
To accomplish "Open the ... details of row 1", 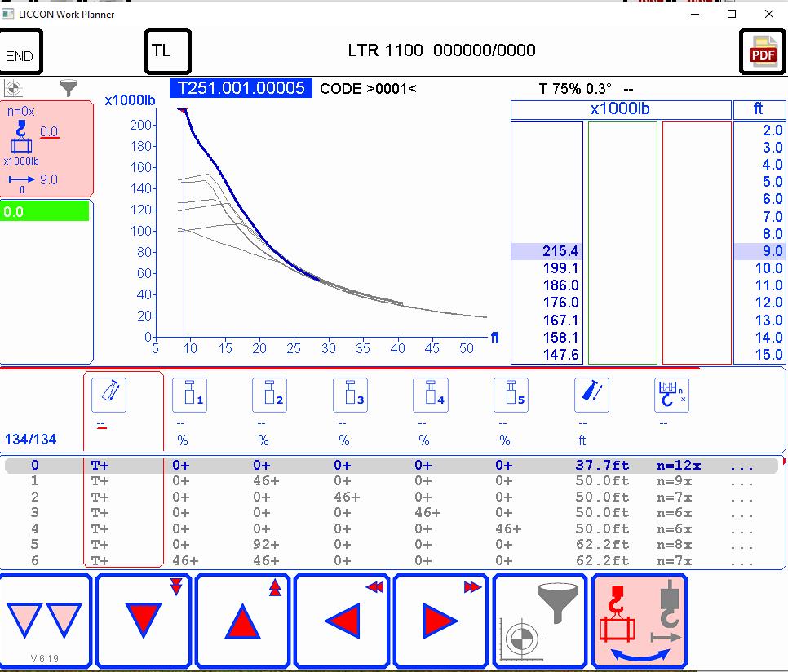I will (742, 481).
